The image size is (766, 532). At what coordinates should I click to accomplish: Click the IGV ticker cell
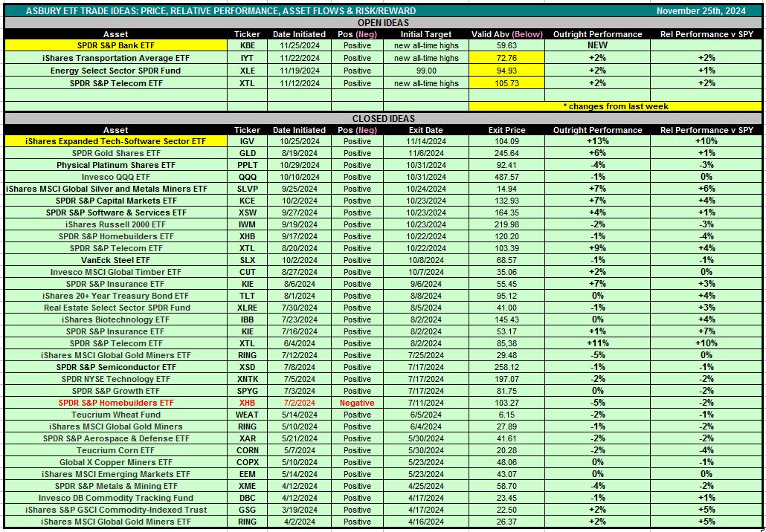point(248,141)
